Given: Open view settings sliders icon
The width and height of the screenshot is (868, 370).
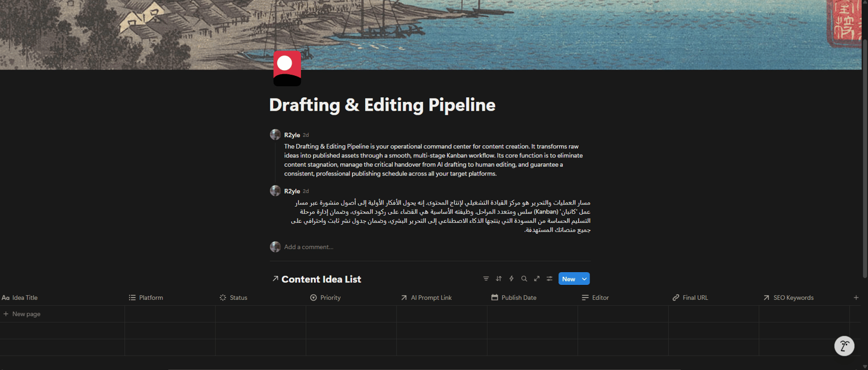Looking at the screenshot, I should coord(550,279).
